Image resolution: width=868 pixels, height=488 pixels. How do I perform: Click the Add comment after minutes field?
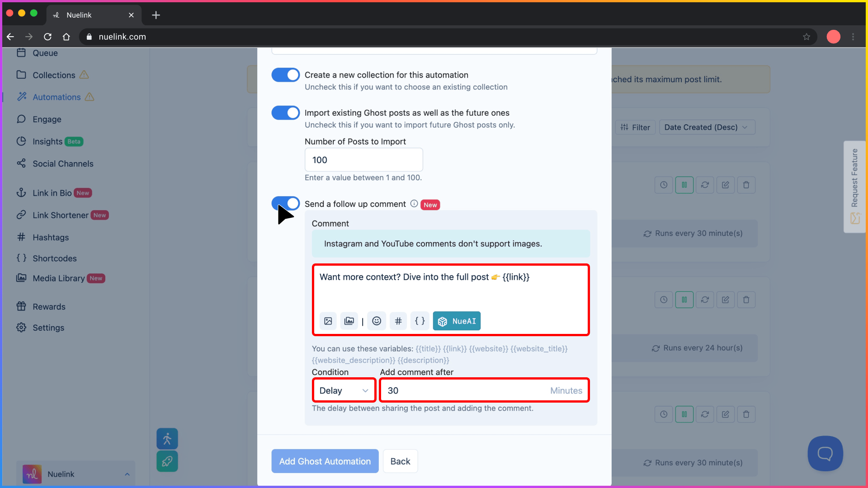(485, 390)
